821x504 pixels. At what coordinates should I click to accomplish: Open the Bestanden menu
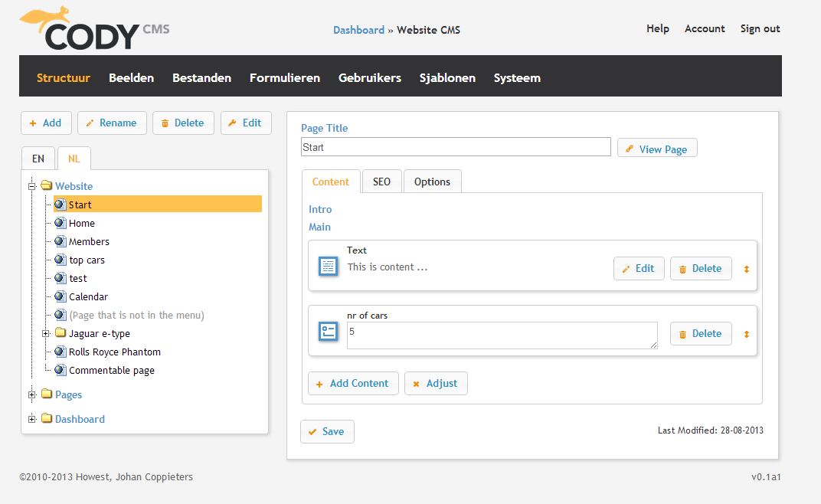click(201, 77)
